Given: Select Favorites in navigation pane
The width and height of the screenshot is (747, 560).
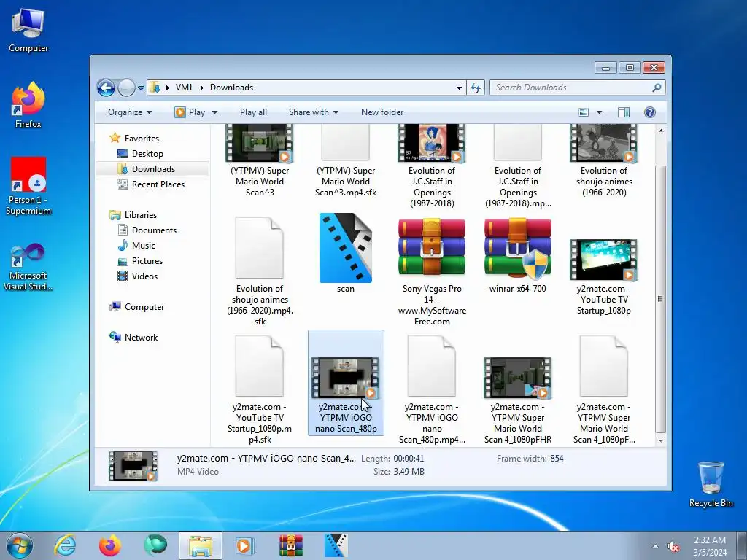Looking at the screenshot, I should click(142, 139).
